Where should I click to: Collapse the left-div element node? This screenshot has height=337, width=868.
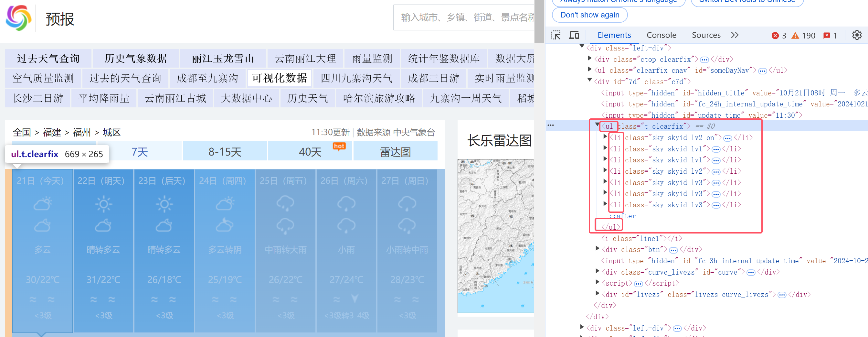[x=582, y=47]
